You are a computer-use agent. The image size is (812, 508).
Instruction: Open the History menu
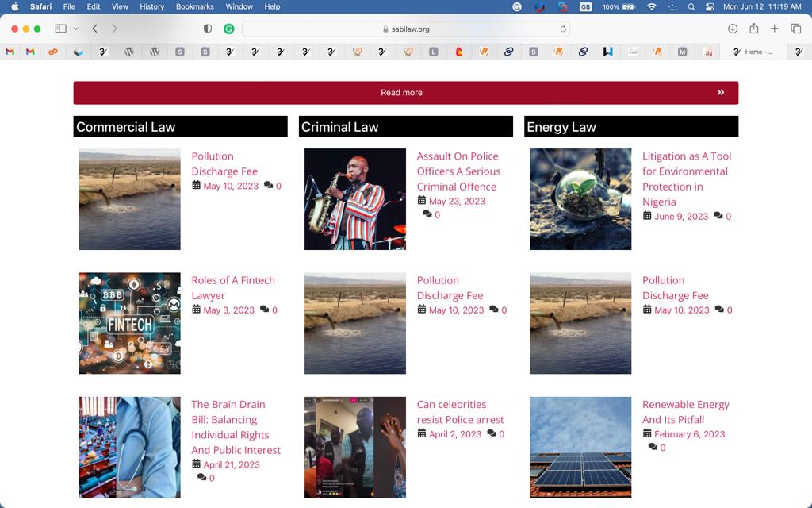[x=151, y=6]
